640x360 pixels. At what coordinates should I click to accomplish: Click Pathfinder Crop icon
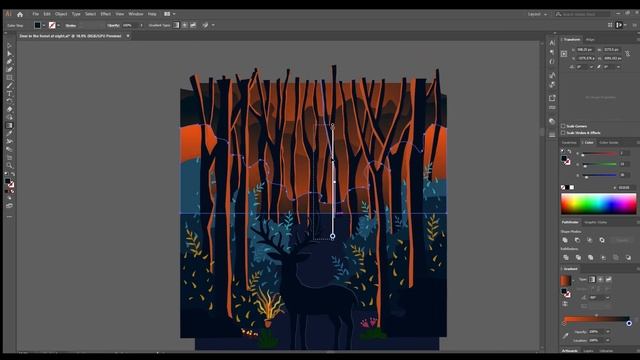point(603,258)
